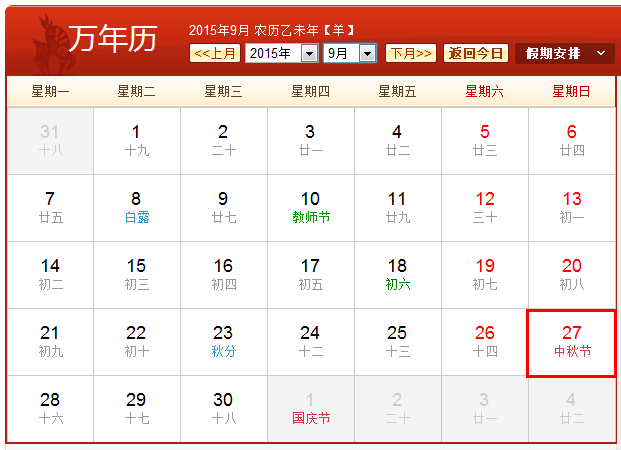Select September 26 (十四)
This screenshot has height=450, width=621.
(485, 341)
